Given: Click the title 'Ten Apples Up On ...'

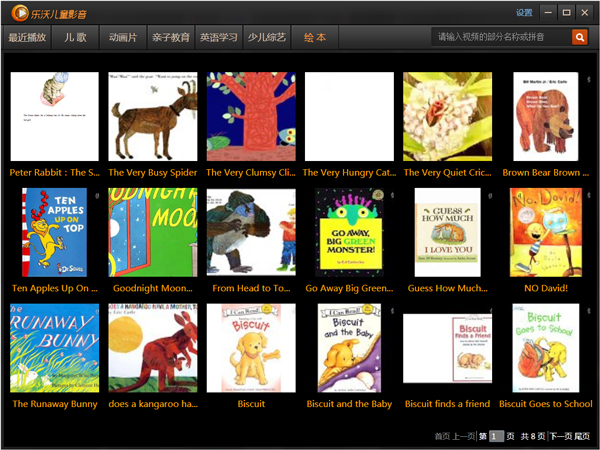Looking at the screenshot, I should click(54, 288).
